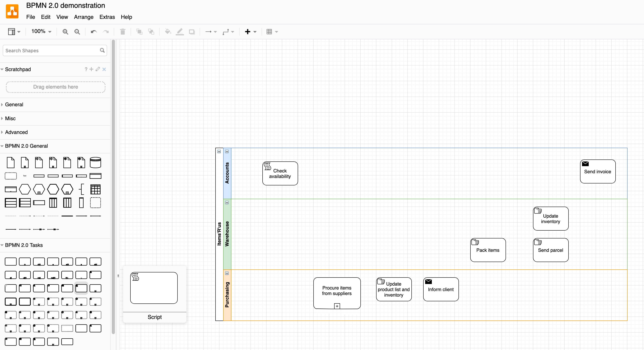The image size is (644, 350).
Task: Collapse the Accounts lane with its minus toggle
Action: [227, 151]
